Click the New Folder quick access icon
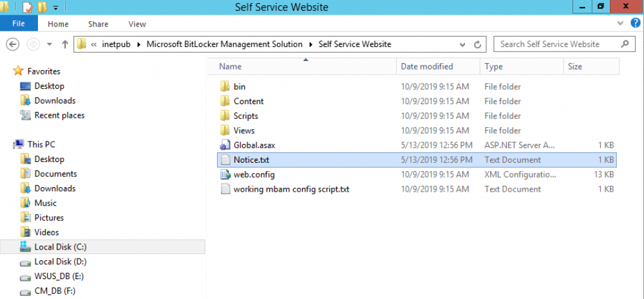The height and width of the screenshot is (299, 644). (42, 7)
